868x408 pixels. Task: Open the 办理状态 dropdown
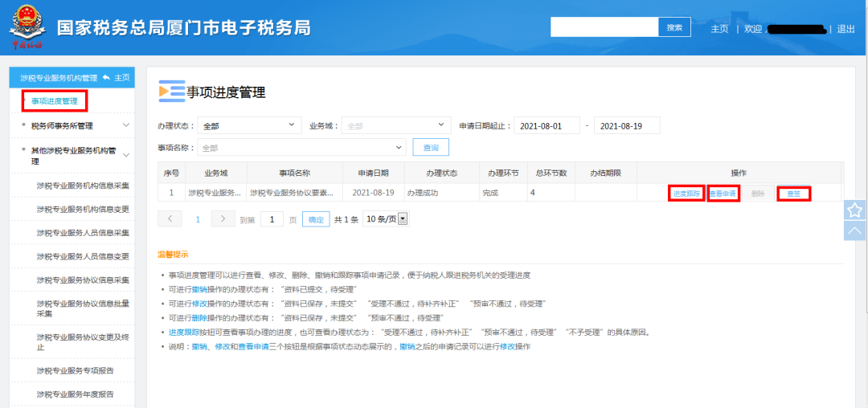click(x=250, y=125)
